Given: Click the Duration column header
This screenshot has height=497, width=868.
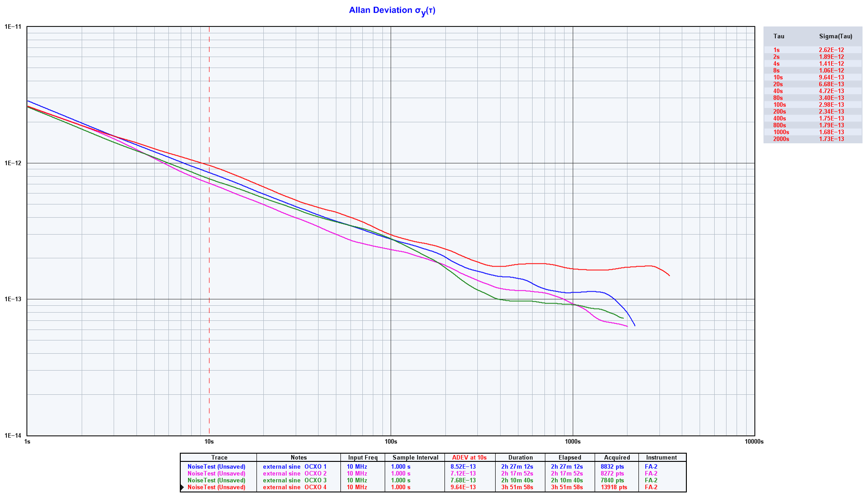Looking at the screenshot, I should [x=521, y=458].
